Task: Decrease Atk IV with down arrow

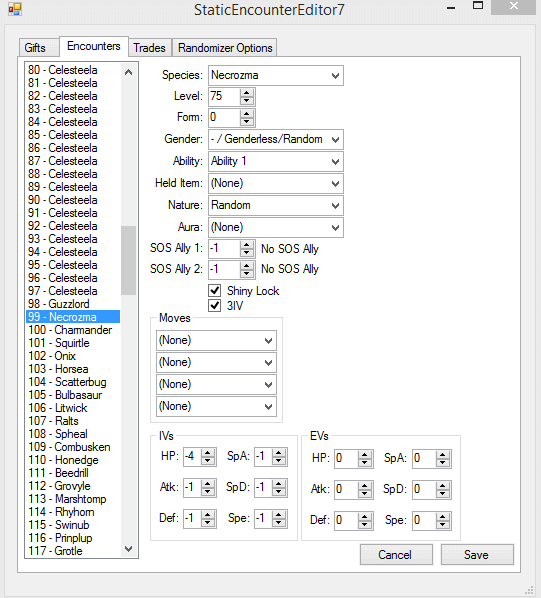Action: click(208, 492)
